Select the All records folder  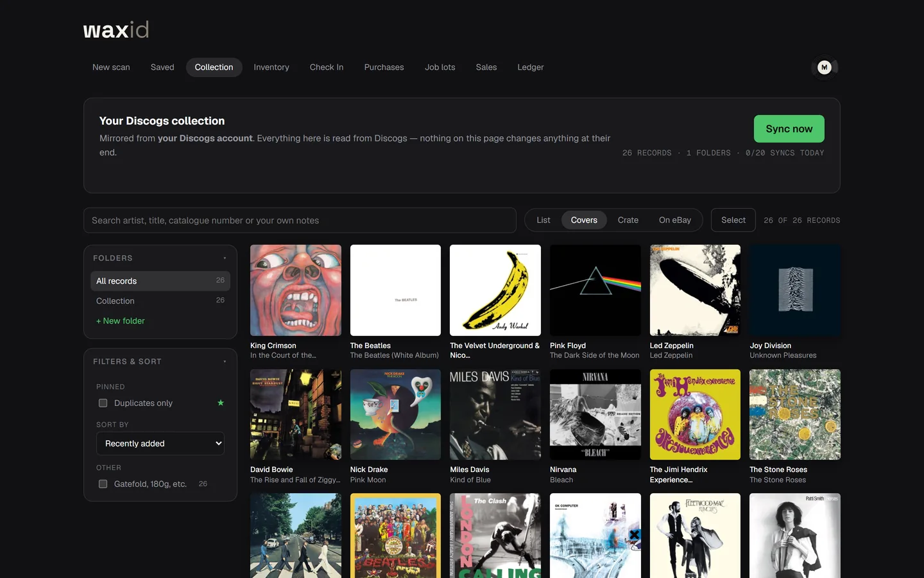(160, 281)
